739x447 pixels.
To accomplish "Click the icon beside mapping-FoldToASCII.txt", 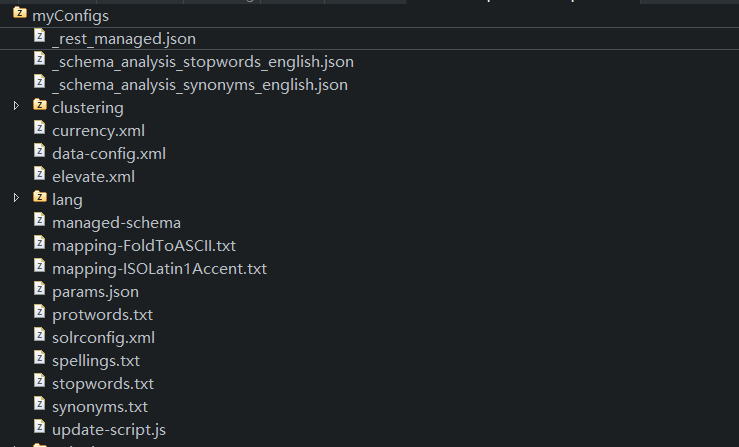I will [40, 243].
